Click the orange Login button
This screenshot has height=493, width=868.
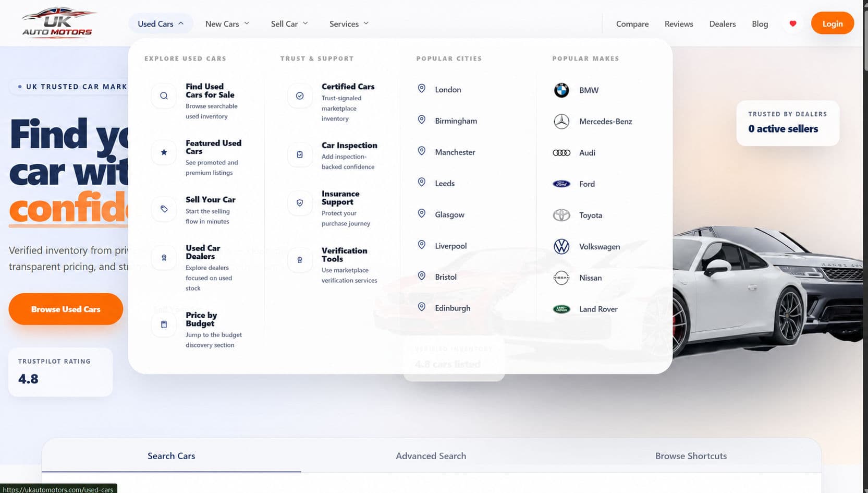[x=833, y=23]
